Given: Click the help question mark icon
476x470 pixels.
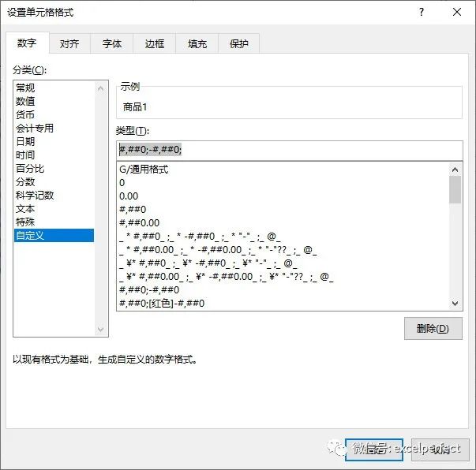Looking at the screenshot, I should click(x=422, y=12).
